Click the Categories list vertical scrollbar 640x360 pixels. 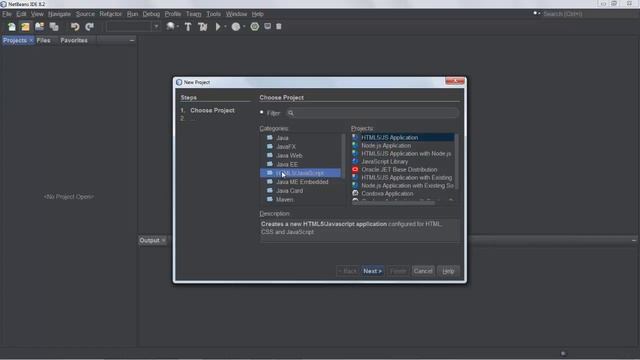tap(343, 155)
